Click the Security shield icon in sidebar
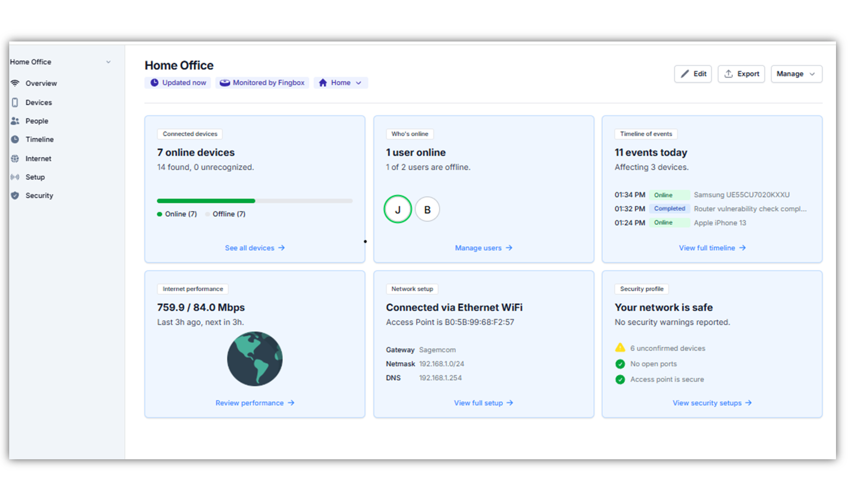Viewport: 868px width, 488px height. (x=15, y=196)
